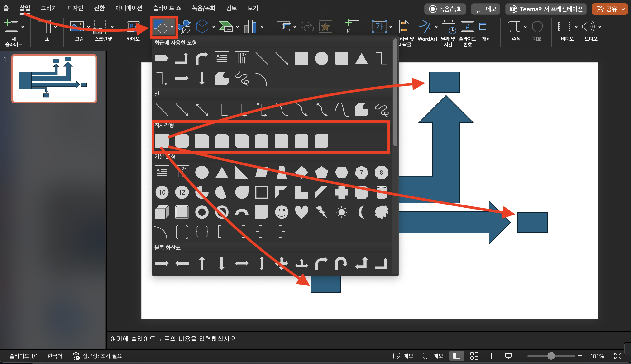Viewport: 631px width, 364px height.
Task: Select the moon shape in basic shapes
Action: click(x=361, y=212)
